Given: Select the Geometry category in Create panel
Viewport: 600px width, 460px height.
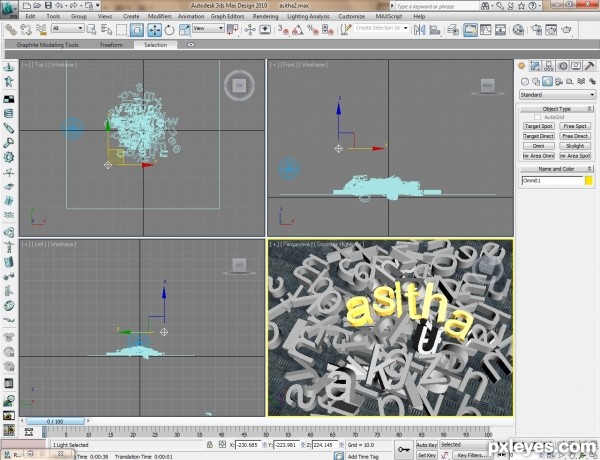Looking at the screenshot, I should point(525,82).
